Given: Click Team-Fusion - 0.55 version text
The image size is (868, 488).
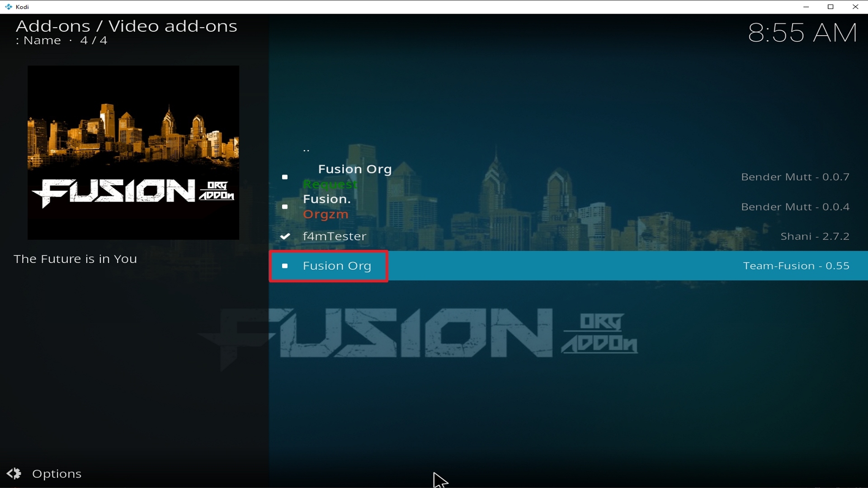Looking at the screenshot, I should [796, 266].
